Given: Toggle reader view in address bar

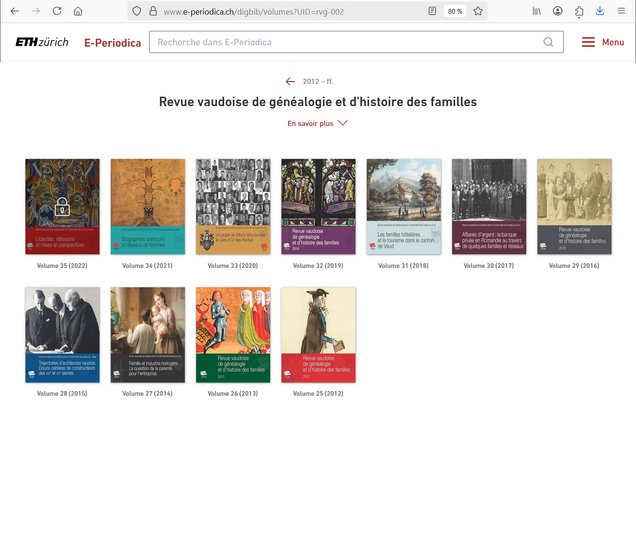Looking at the screenshot, I should pos(432,11).
